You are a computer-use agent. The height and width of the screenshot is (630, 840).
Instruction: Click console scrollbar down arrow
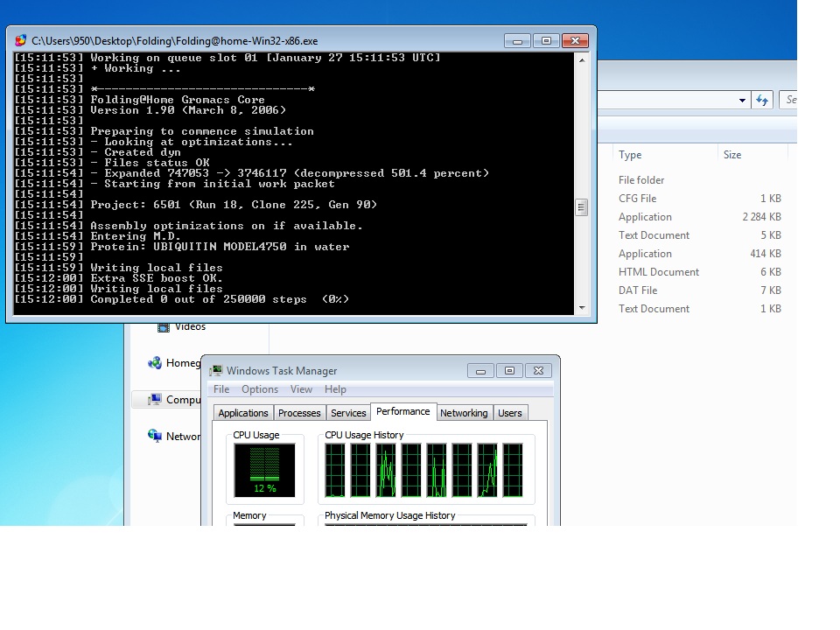[582, 308]
